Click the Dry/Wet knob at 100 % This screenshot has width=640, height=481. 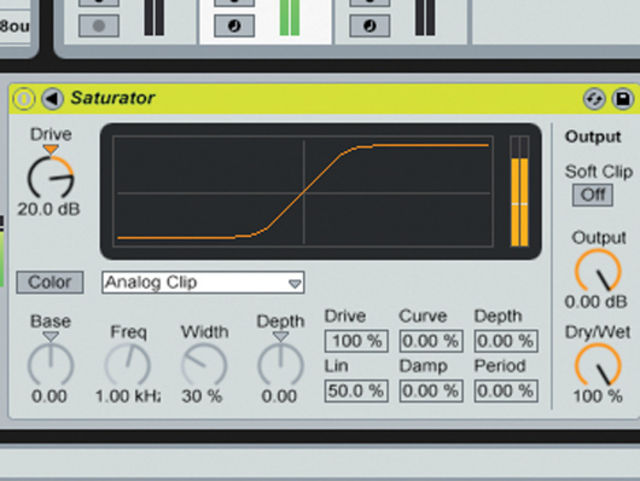[598, 365]
